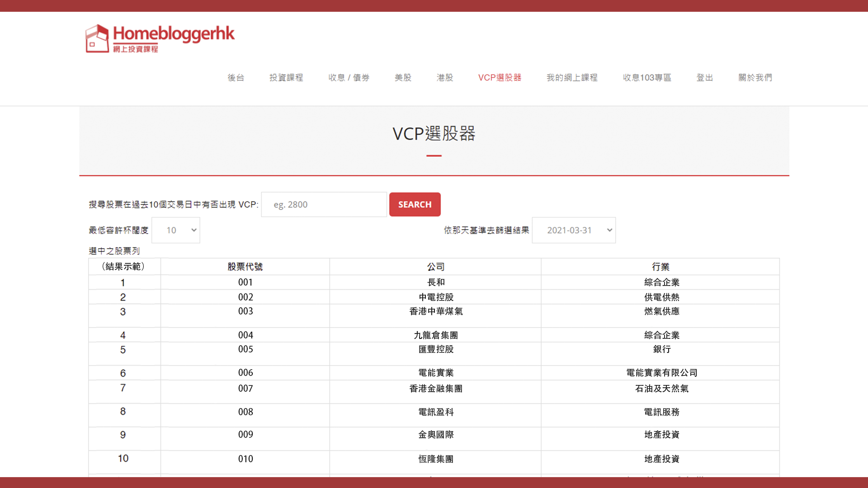Log out via 登出 link
The width and height of the screenshot is (868, 488).
pos(705,78)
